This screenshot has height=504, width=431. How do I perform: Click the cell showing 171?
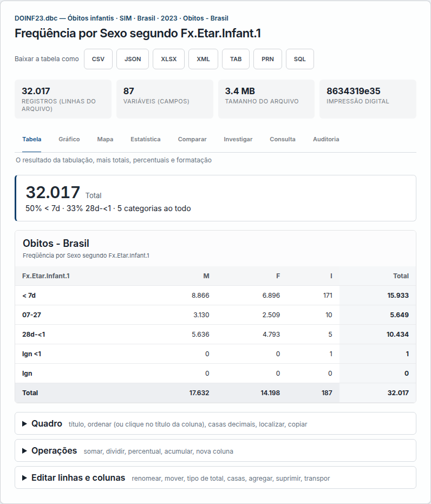click(x=328, y=296)
